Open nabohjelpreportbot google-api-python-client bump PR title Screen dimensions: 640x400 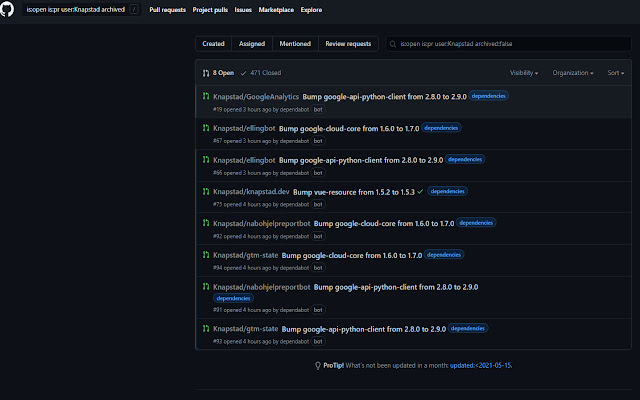tap(396, 287)
